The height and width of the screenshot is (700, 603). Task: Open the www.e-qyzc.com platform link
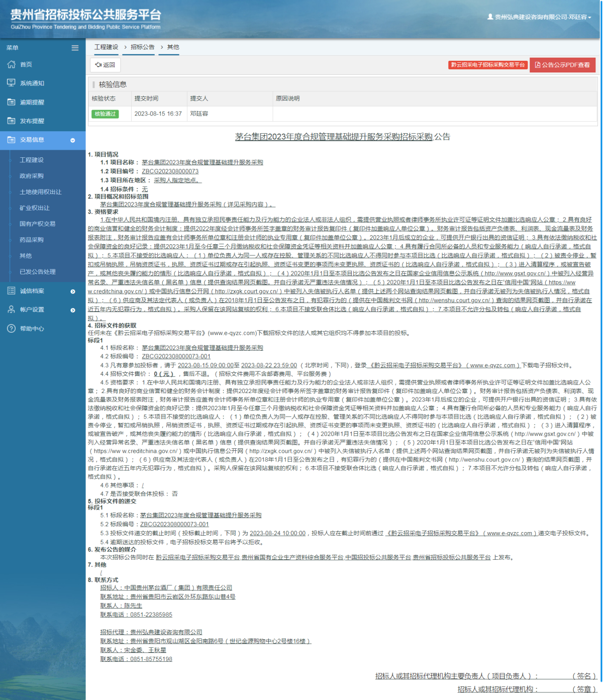(492, 365)
